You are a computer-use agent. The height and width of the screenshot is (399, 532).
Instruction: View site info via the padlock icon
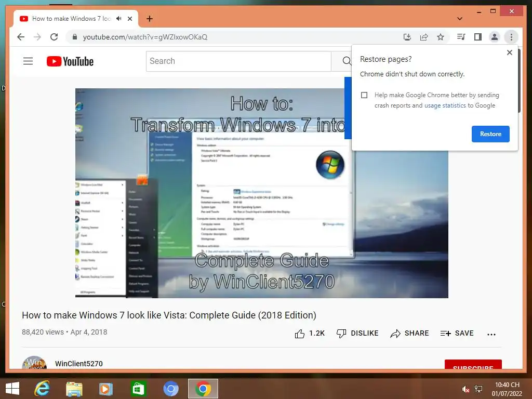[x=75, y=37]
